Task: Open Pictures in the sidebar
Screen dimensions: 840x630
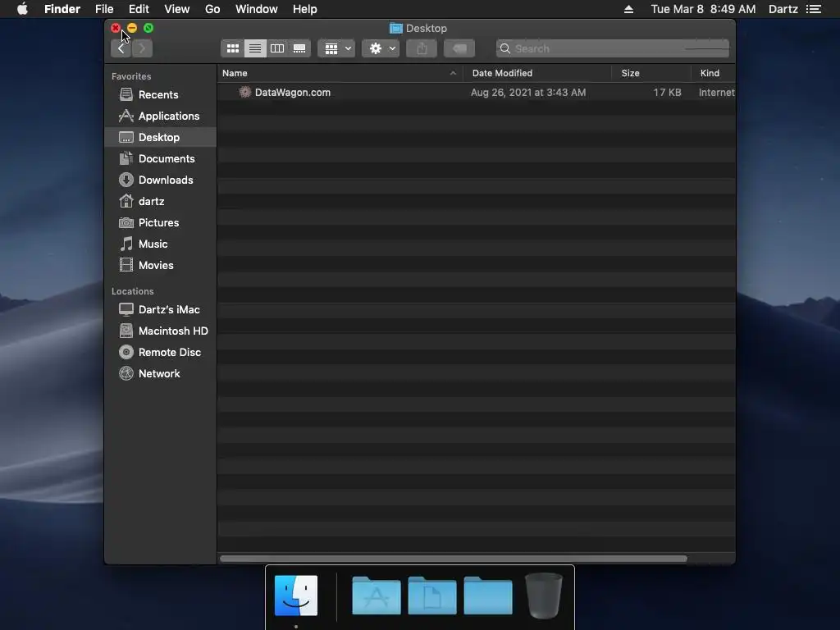Action: click(161, 223)
